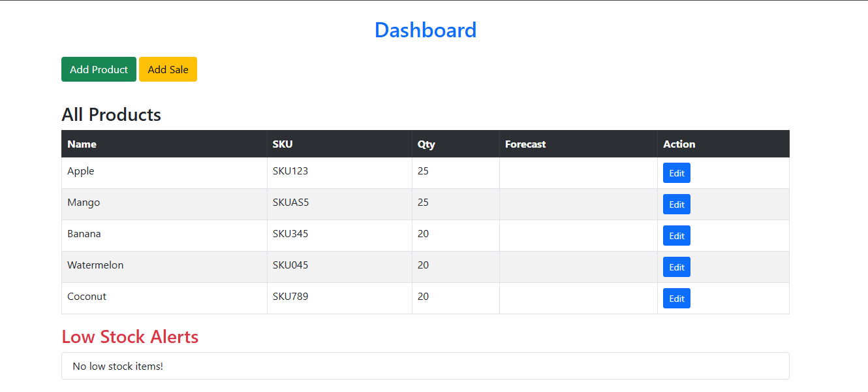Click the Low Stock Alerts heading
This screenshot has width=868, height=392.
point(130,337)
